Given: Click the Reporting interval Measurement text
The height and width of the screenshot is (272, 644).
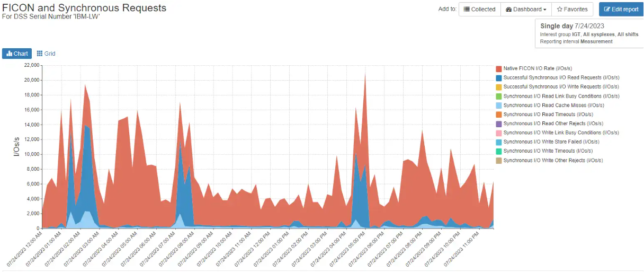Looking at the screenshot, I should (x=576, y=41).
